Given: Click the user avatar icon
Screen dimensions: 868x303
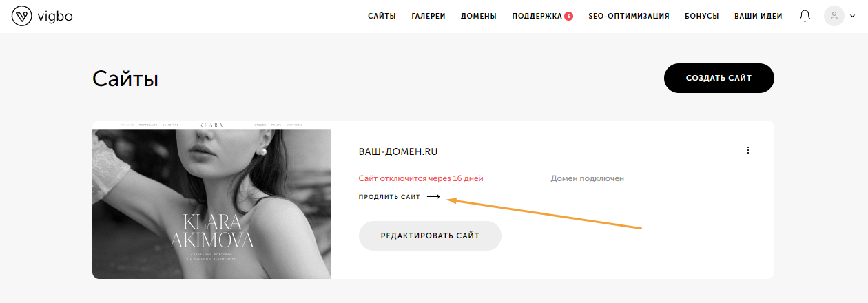Looking at the screenshot, I should 834,16.
